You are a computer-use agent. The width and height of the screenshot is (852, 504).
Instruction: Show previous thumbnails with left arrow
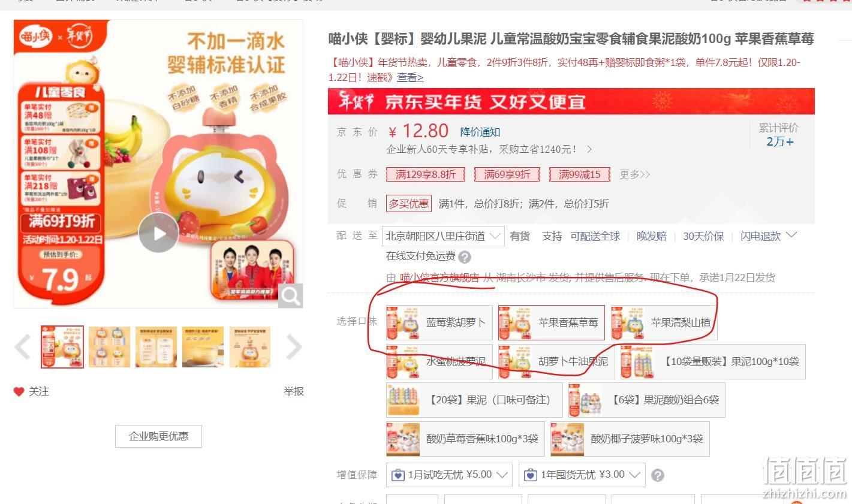[22, 347]
